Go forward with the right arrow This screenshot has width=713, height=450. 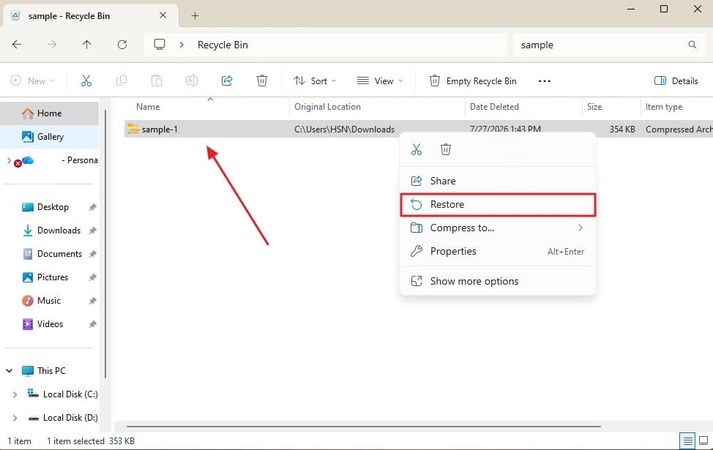point(52,45)
